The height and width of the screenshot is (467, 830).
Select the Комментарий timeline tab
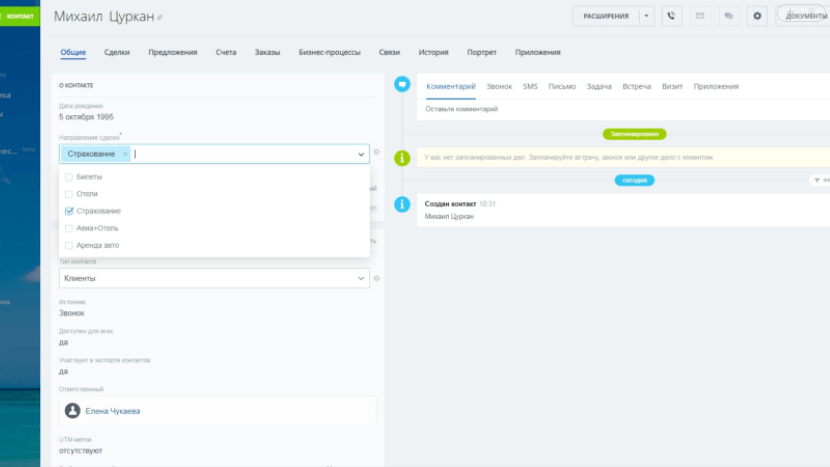(x=451, y=86)
